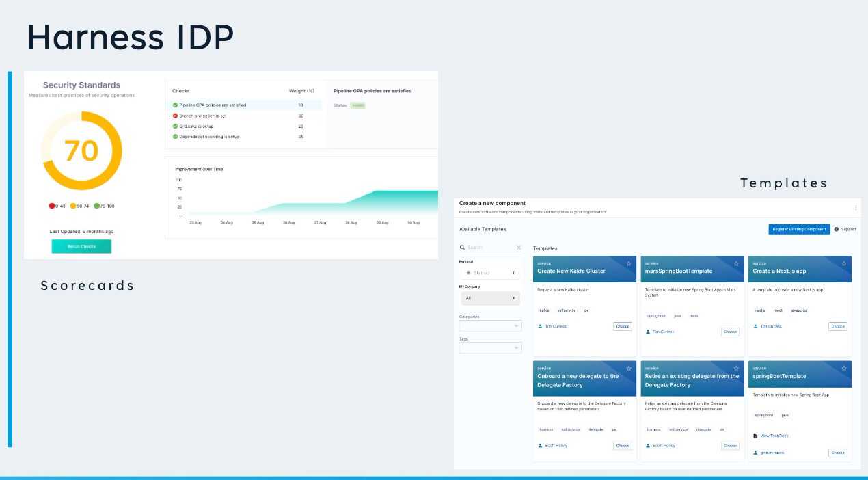Select the All filter under My Company
This screenshot has width=868, height=480.
pos(489,298)
